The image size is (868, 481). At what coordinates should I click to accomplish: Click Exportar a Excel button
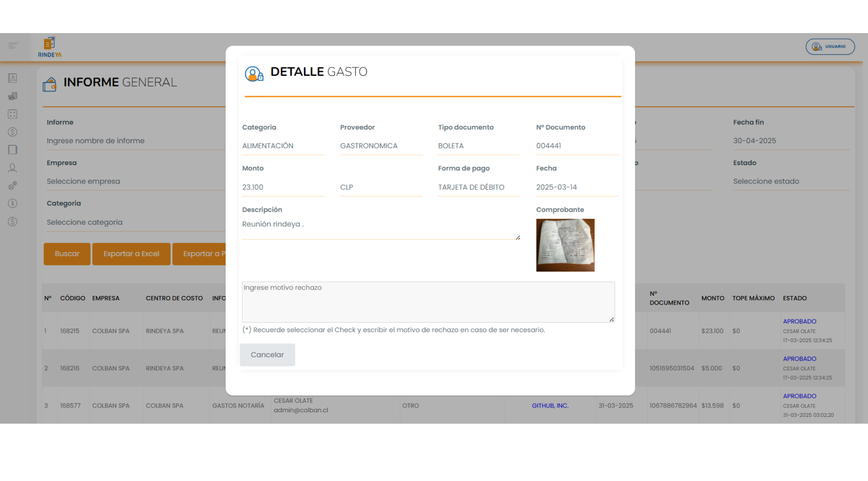point(131,254)
